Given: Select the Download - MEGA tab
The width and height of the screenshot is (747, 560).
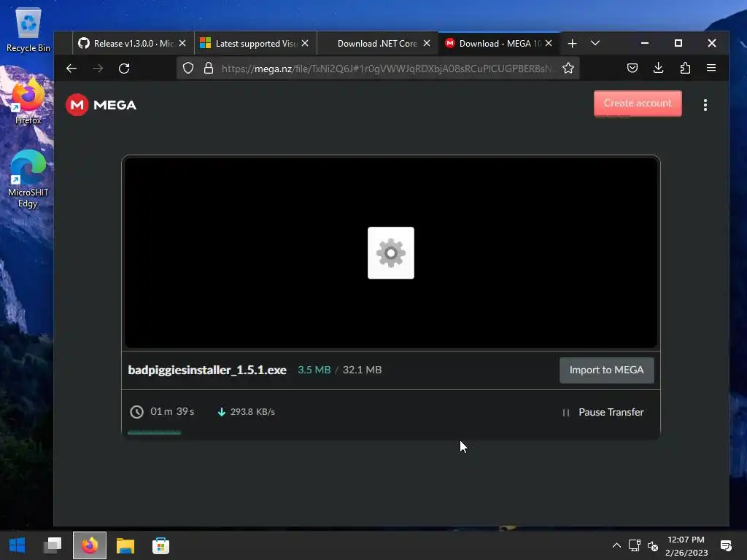Looking at the screenshot, I should pos(499,43).
